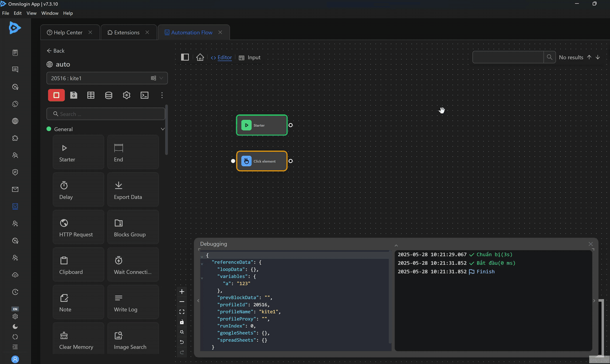Click the save flow disk icon
Viewport: 610px width, 364px height.
pos(74,95)
